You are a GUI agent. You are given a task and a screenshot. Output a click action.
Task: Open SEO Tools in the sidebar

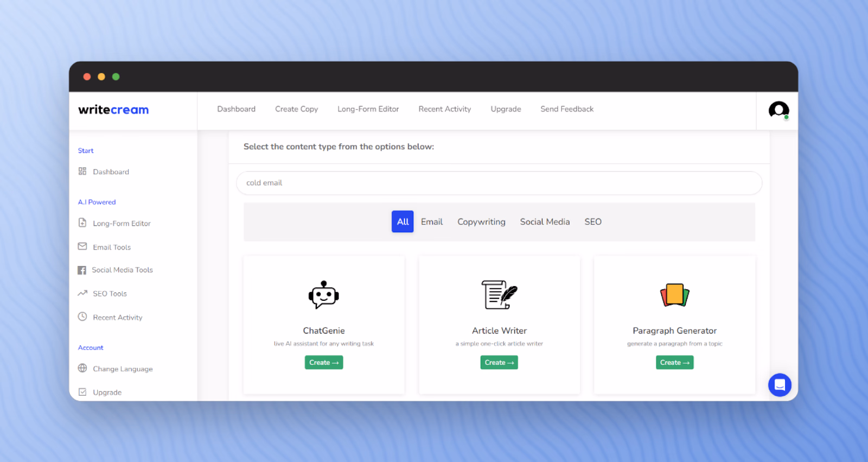(110, 294)
